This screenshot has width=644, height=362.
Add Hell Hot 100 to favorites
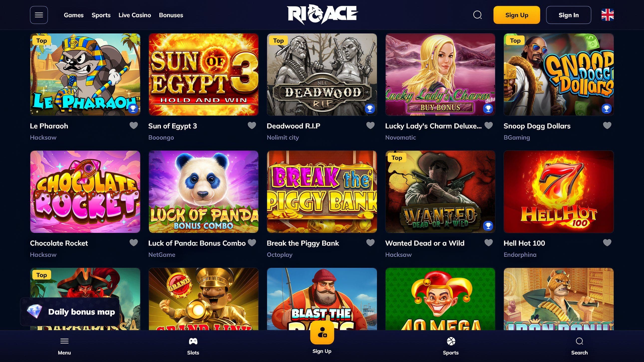pos(607,242)
